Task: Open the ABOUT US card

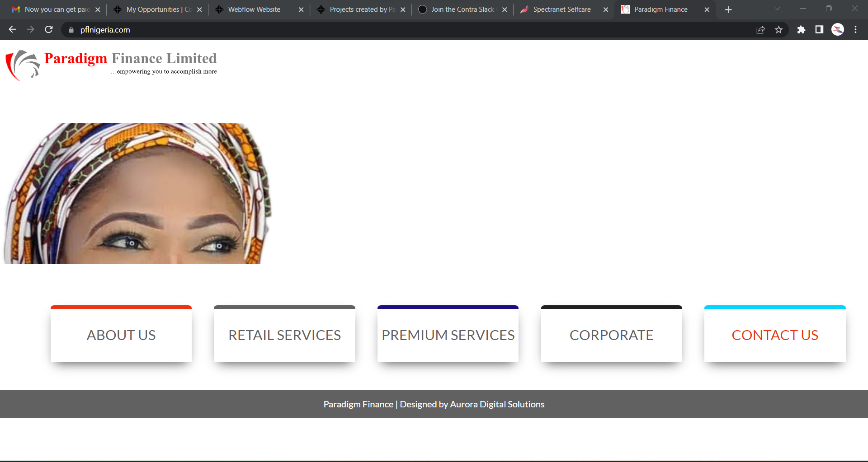Action: [x=121, y=335]
